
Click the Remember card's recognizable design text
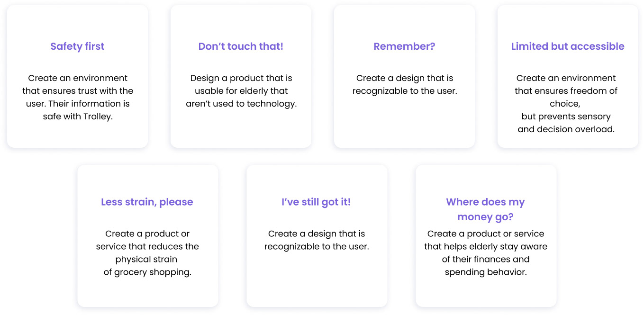click(405, 84)
